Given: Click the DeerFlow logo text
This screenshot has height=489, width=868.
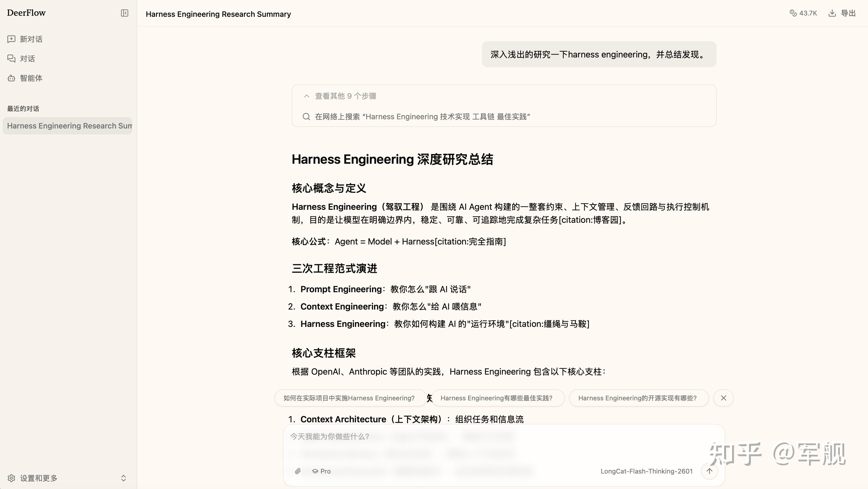Looking at the screenshot, I should point(26,13).
